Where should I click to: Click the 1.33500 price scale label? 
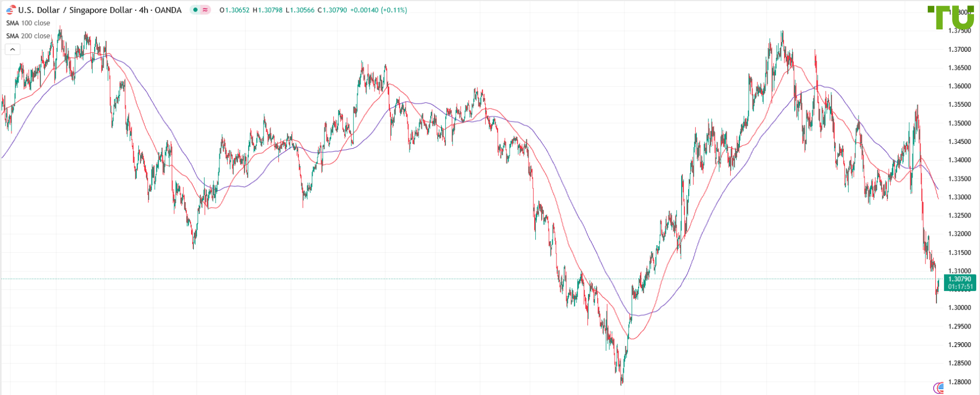pos(959,179)
